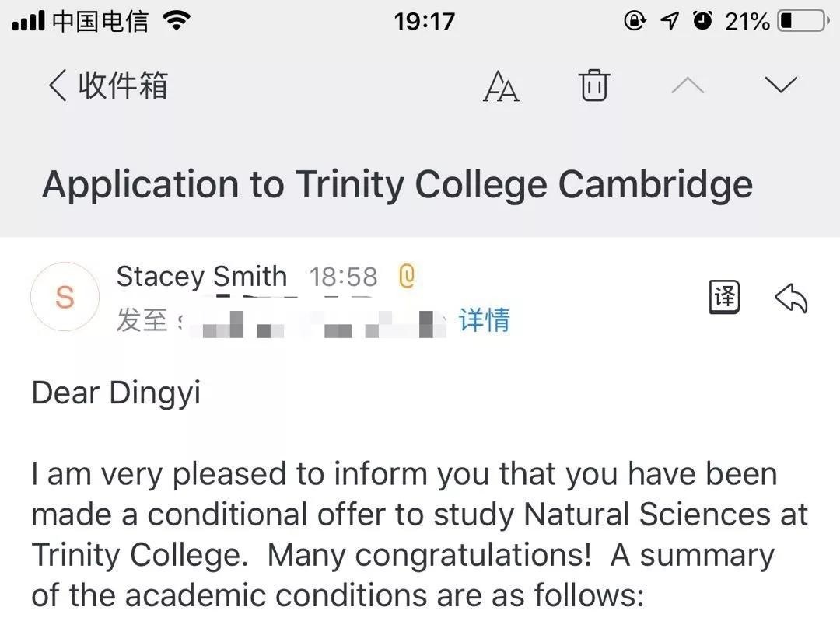
Task: Tap the location arrow status icon
Action: pyautogui.click(x=670, y=21)
